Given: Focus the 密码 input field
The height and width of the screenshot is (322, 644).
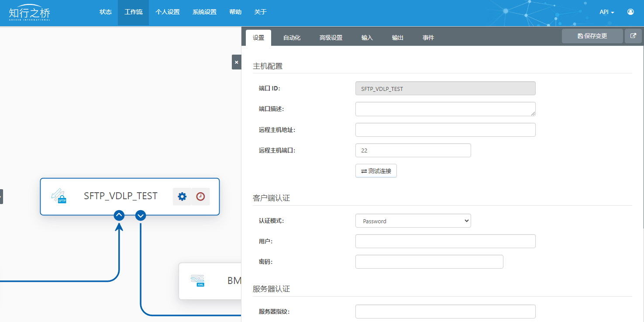Looking at the screenshot, I should click(429, 262).
